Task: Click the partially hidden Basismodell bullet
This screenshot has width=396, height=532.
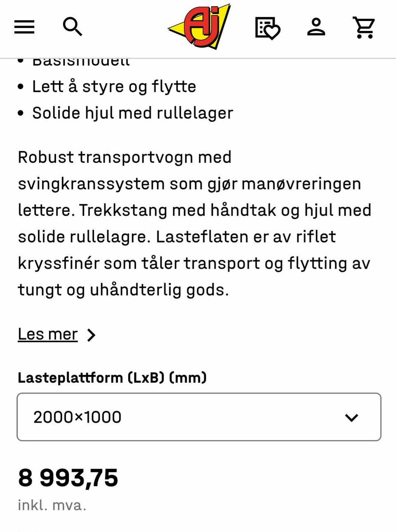Action: pyautogui.click(x=81, y=62)
